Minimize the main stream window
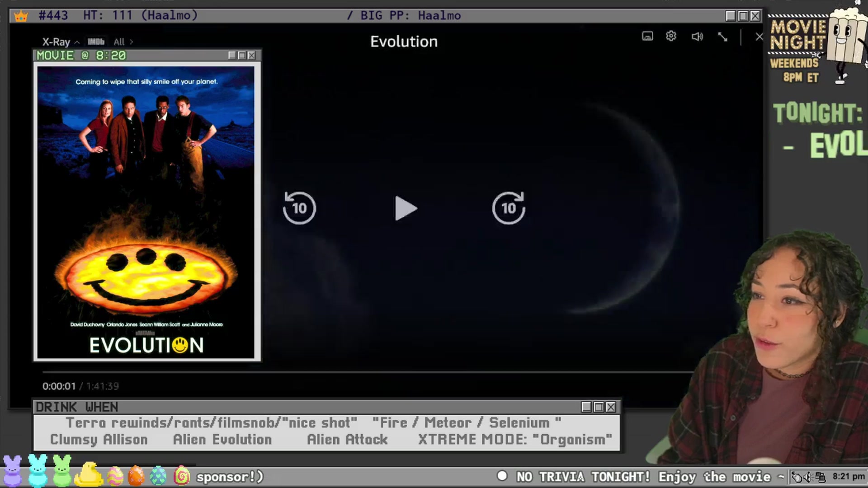Viewport: 868px width, 488px height. pos(731,16)
